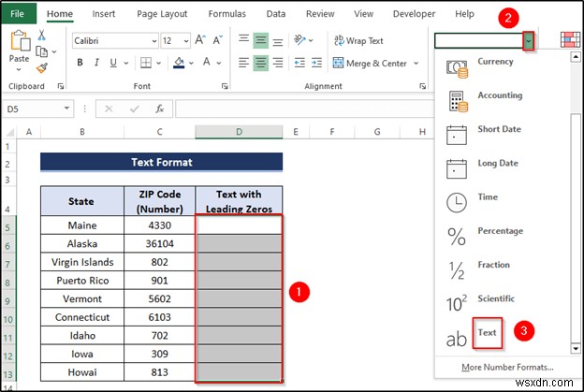Click the Cut scissors icon
The image size is (584, 392).
[x=41, y=35]
